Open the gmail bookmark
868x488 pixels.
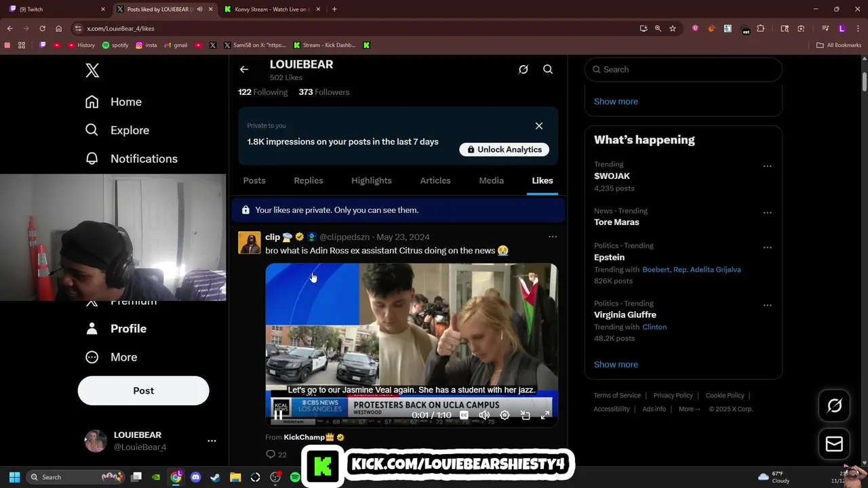(175, 45)
